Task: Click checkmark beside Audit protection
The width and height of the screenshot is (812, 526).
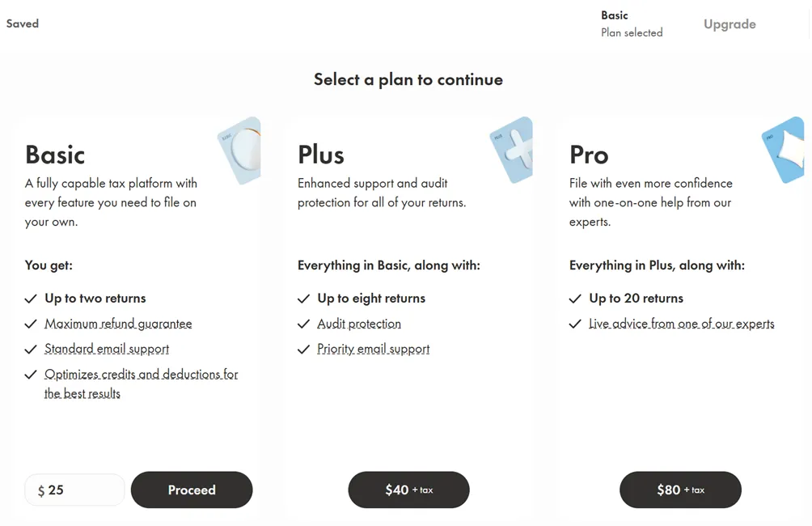Action: click(303, 324)
